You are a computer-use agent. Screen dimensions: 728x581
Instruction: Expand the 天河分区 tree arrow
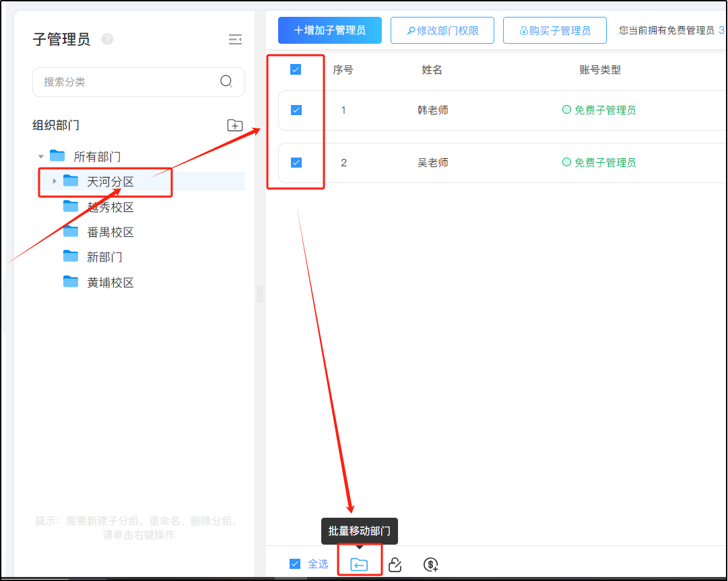(55, 181)
